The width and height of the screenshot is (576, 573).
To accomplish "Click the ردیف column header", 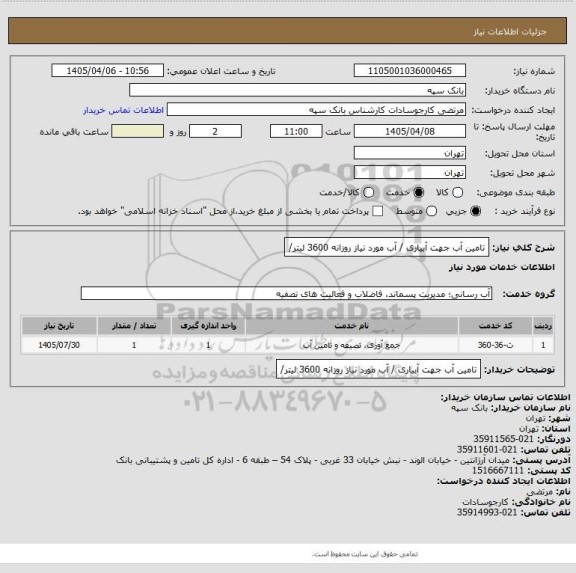I will tap(543, 325).
